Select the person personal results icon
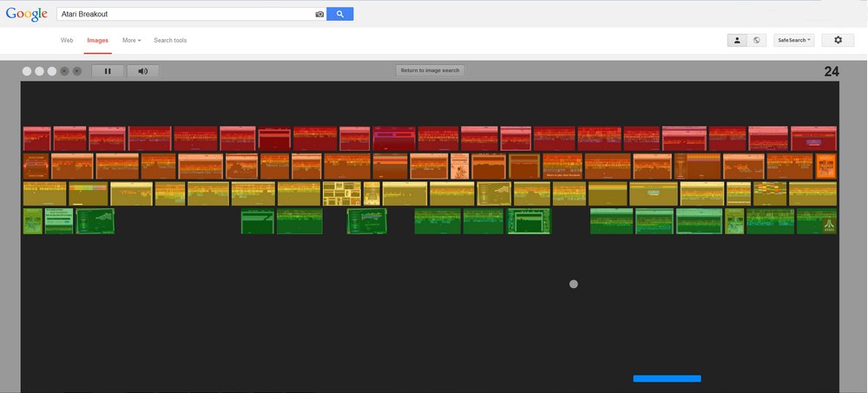868x393 pixels. tap(737, 40)
